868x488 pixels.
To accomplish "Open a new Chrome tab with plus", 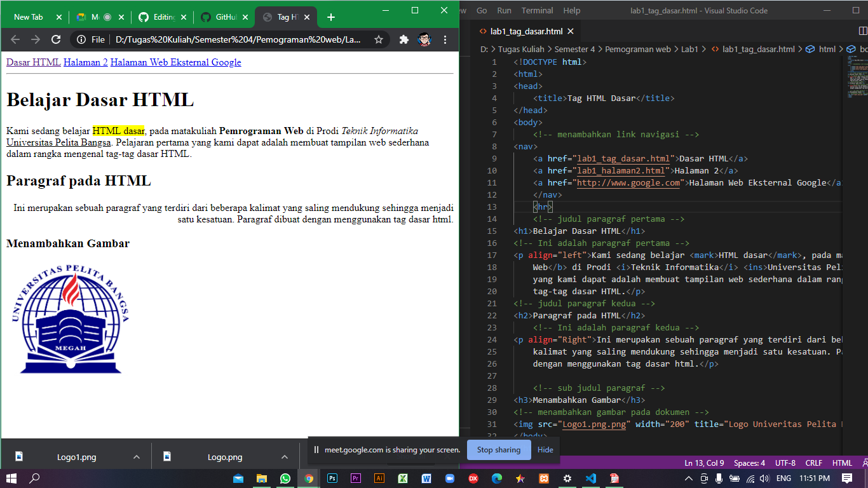I will (330, 17).
